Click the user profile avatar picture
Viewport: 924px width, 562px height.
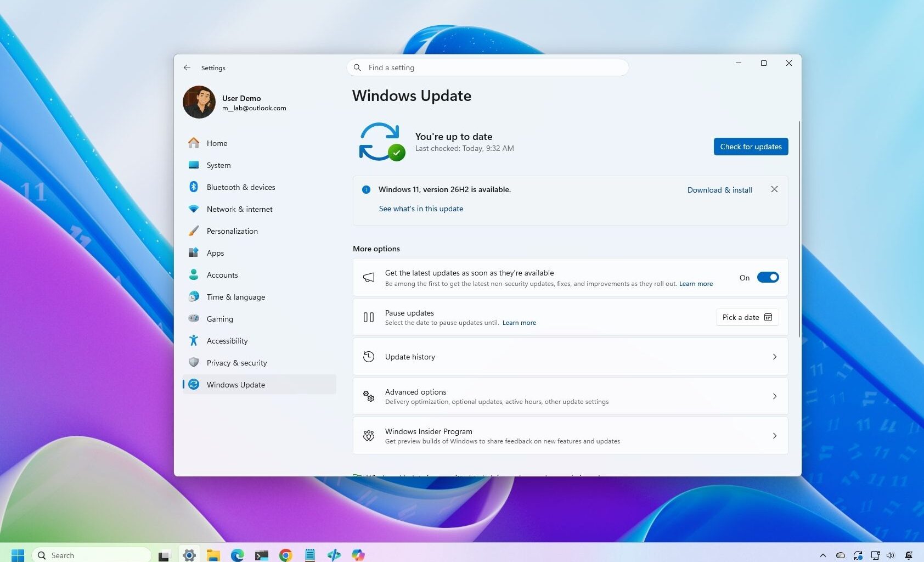click(x=199, y=102)
